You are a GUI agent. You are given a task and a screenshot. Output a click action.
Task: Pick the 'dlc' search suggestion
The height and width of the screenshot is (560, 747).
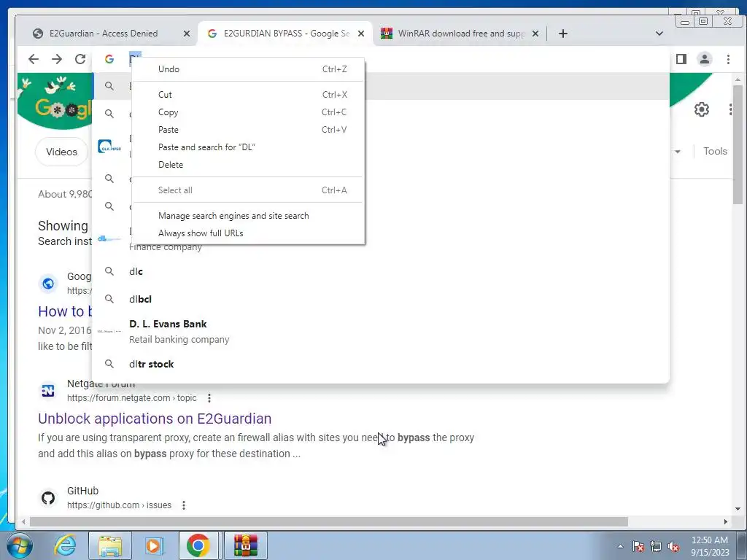[x=381, y=271]
